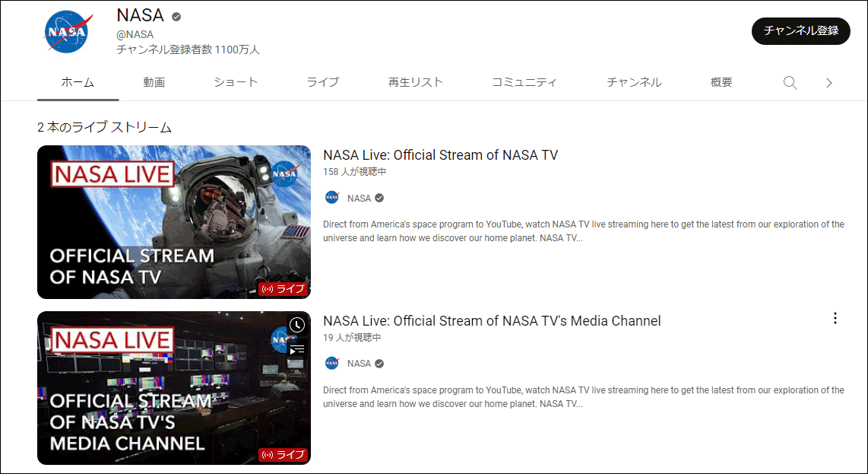Click the add-to-queue icon on the Media Channel thumbnail
868x474 pixels.
(297, 349)
